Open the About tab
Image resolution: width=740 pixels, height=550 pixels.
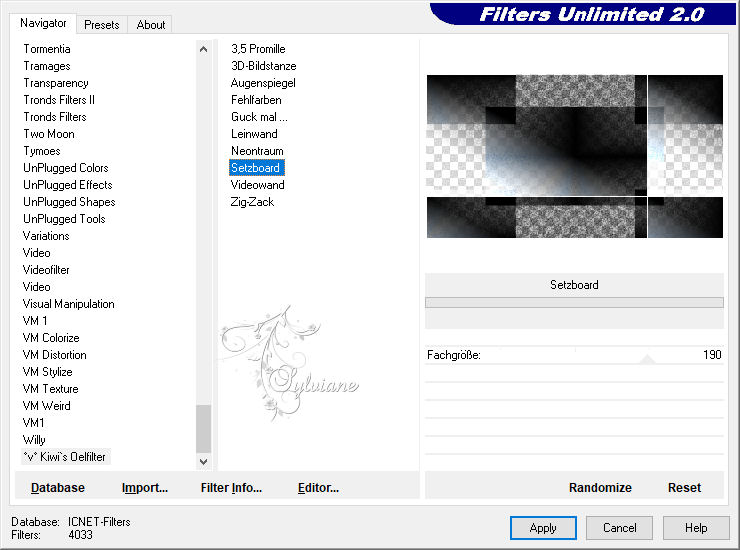[151, 25]
